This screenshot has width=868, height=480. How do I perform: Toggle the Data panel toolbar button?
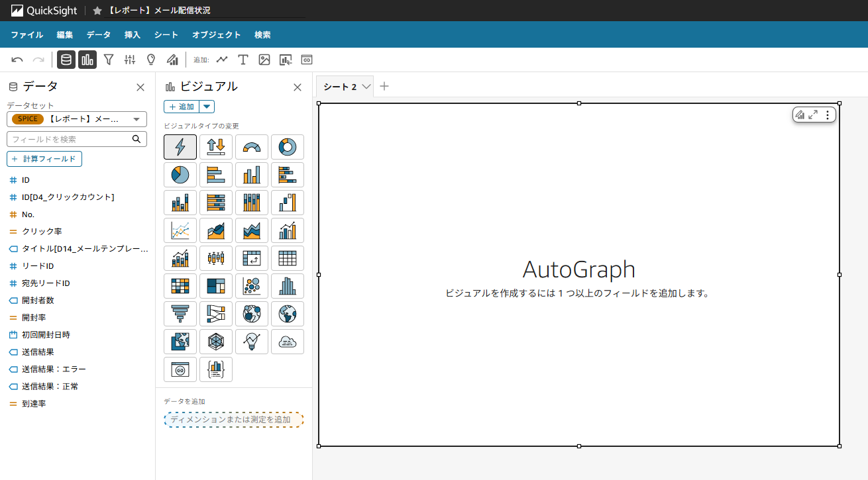[66, 60]
